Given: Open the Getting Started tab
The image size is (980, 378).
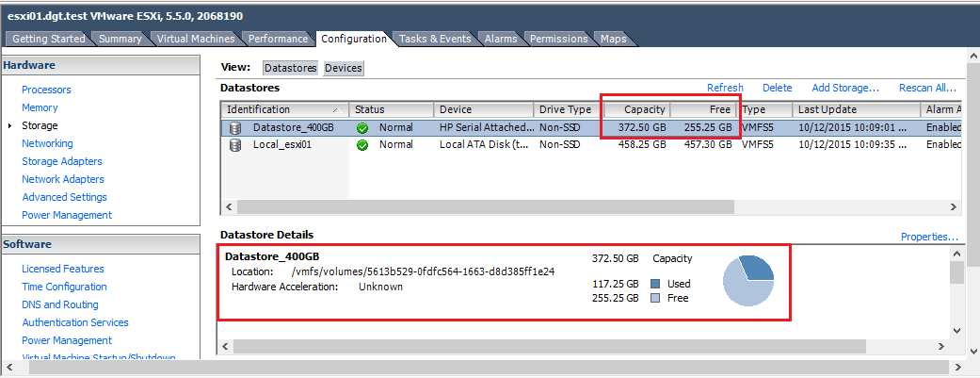Looking at the screenshot, I should [x=49, y=39].
